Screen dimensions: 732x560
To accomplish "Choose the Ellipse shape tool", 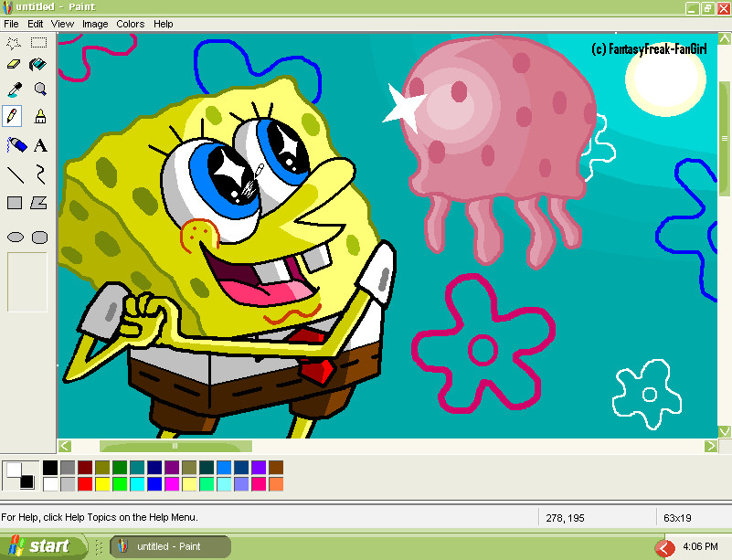I will tap(14, 237).
